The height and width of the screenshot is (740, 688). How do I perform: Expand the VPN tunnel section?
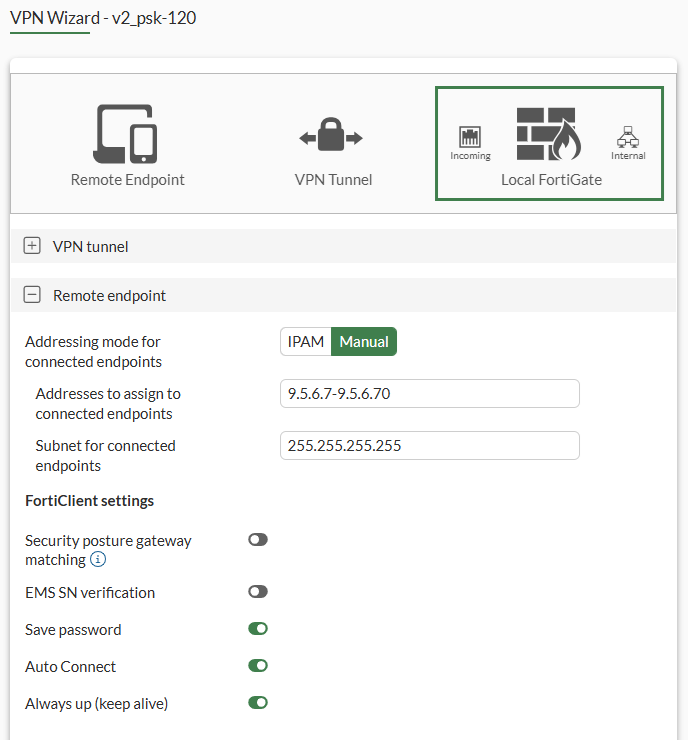[32, 246]
